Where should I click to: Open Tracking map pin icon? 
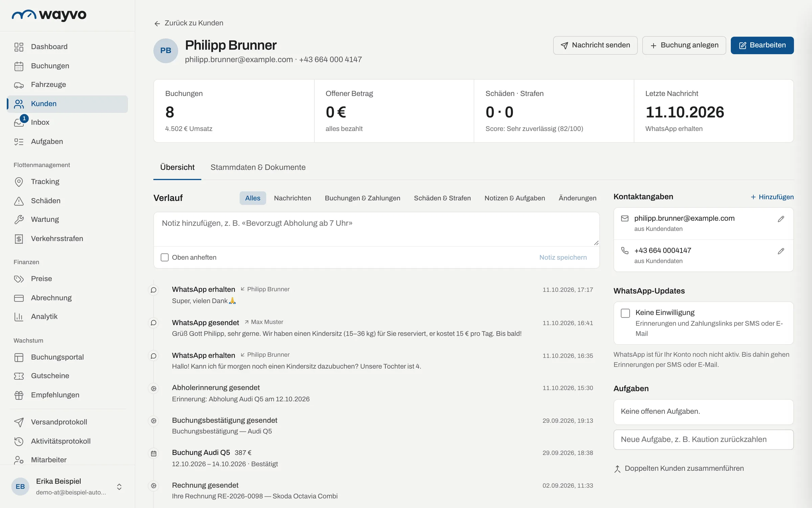click(x=19, y=182)
